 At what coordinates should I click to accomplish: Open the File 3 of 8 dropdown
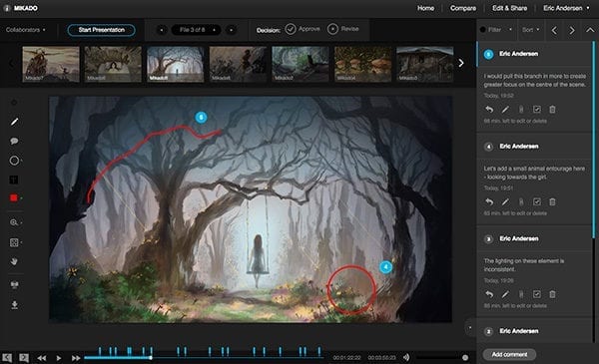point(196,30)
